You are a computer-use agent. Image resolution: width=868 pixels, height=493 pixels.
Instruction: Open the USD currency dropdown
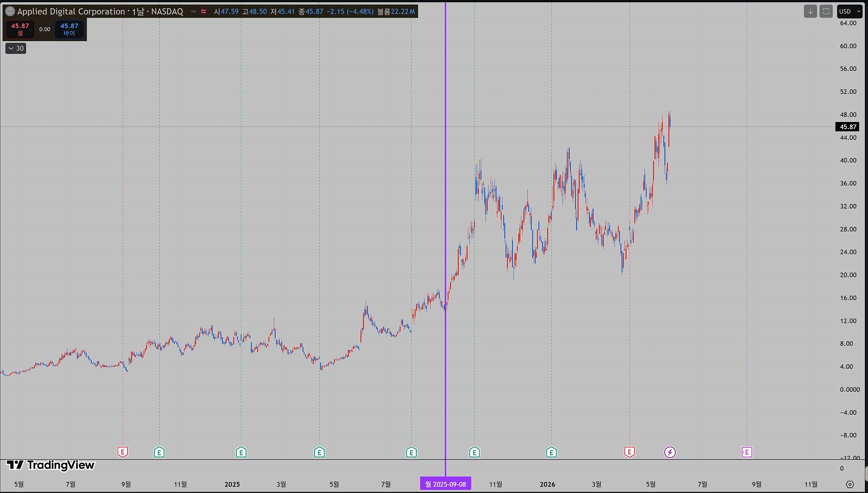(849, 11)
